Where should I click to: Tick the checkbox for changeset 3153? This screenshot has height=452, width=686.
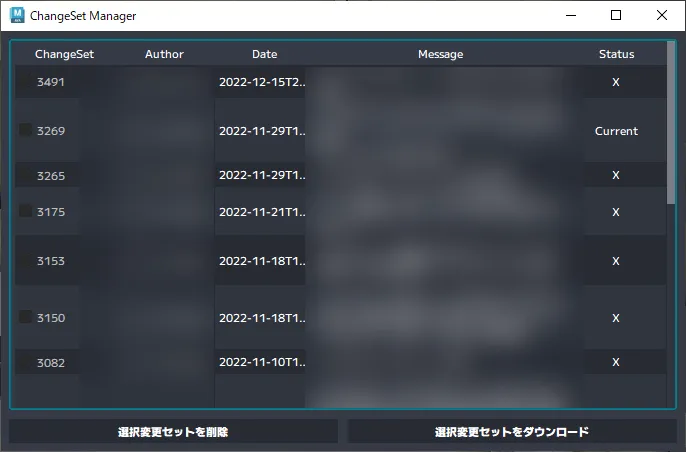click(x=25, y=260)
